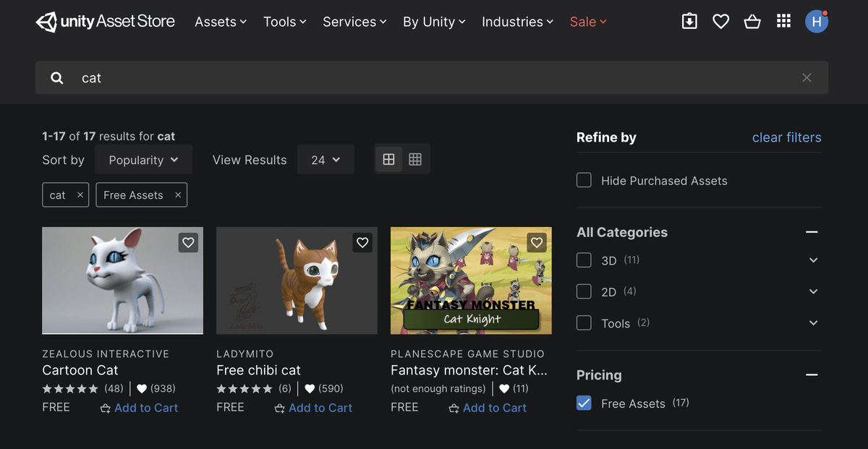868x449 pixels.
Task: Open the Services menu
Action: [354, 22]
